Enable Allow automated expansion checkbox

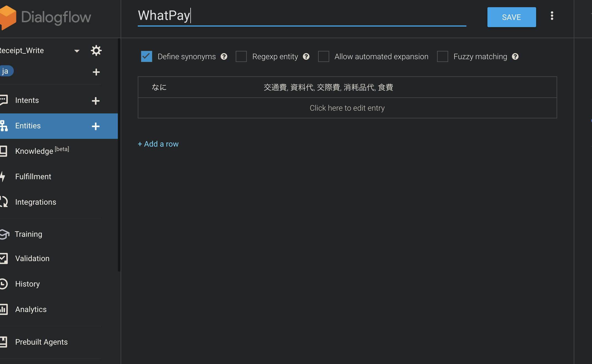click(323, 56)
